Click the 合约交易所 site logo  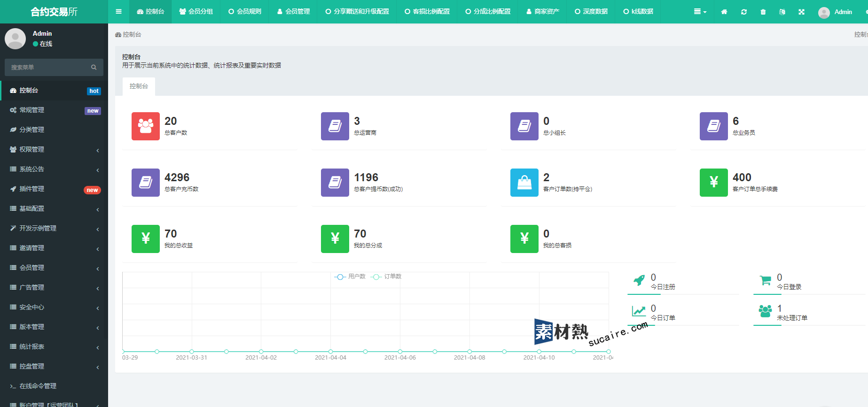click(54, 12)
